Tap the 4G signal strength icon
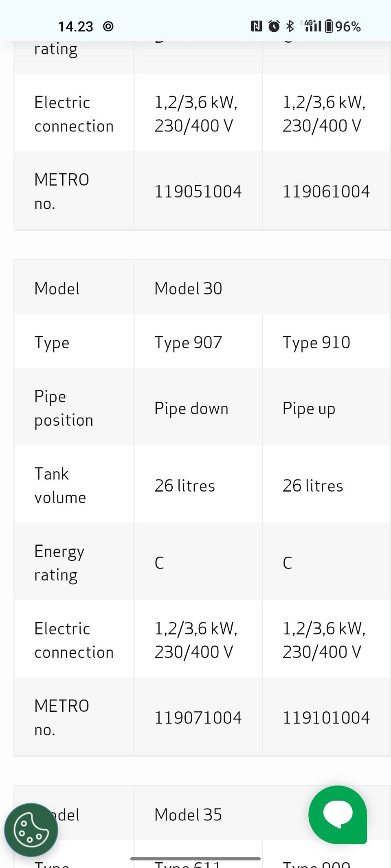This screenshot has height=868, width=391. pyautogui.click(x=312, y=26)
